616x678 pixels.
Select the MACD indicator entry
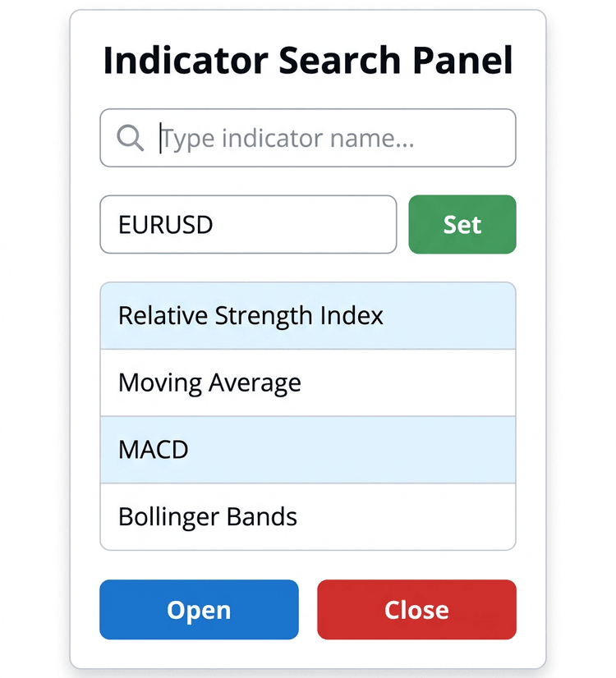pos(307,450)
